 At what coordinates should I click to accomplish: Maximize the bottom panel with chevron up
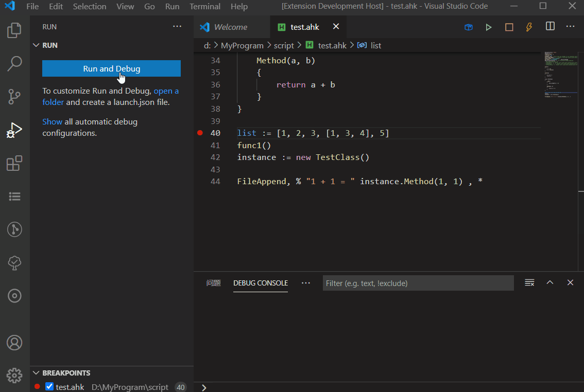(549, 282)
